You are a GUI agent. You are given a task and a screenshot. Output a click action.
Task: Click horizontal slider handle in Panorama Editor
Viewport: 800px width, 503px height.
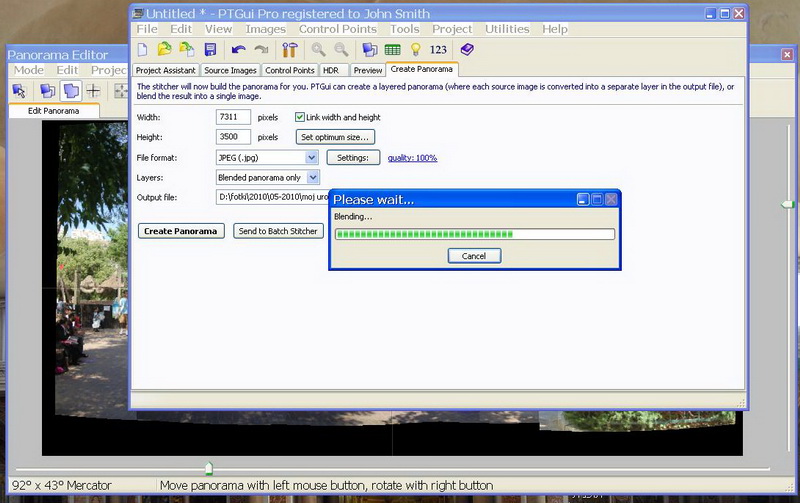[209, 468]
